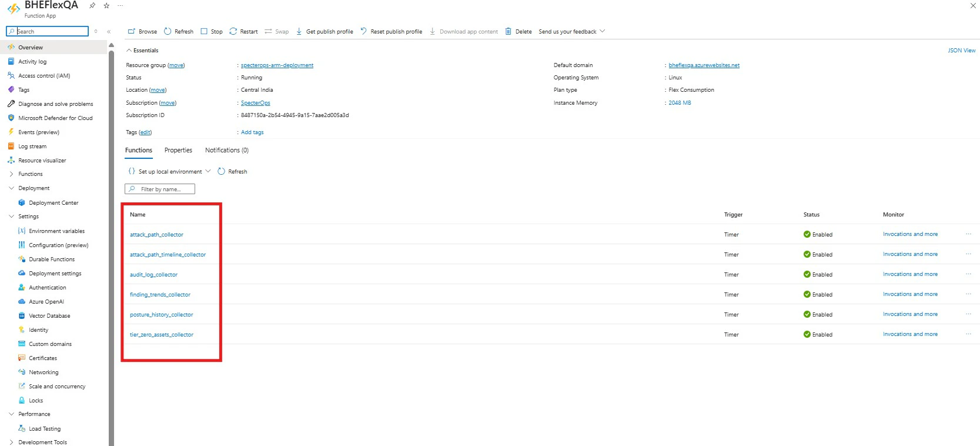Open Authentication settings
Image resolution: width=980 pixels, height=446 pixels.
click(x=48, y=287)
